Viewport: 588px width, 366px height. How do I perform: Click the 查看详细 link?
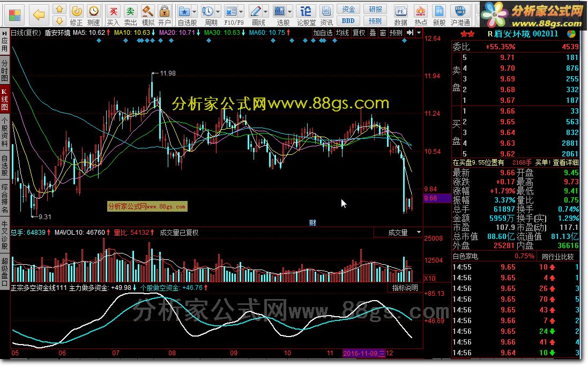(x=565, y=162)
